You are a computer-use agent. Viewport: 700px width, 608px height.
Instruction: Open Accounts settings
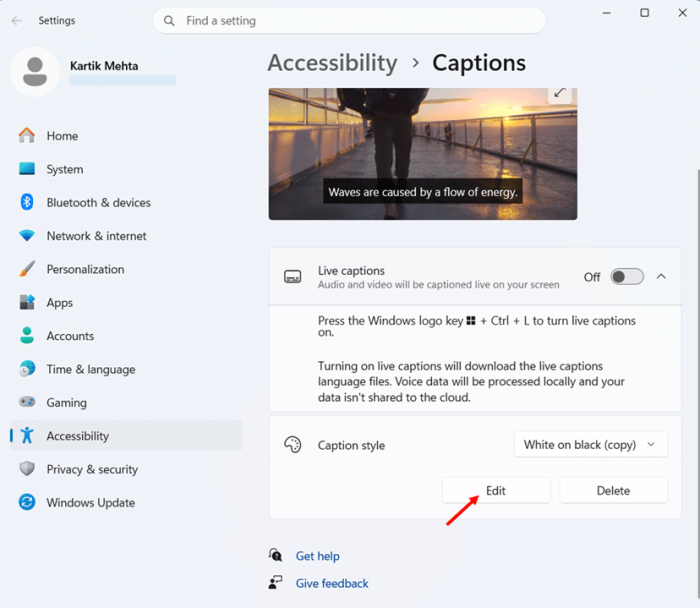126,336
